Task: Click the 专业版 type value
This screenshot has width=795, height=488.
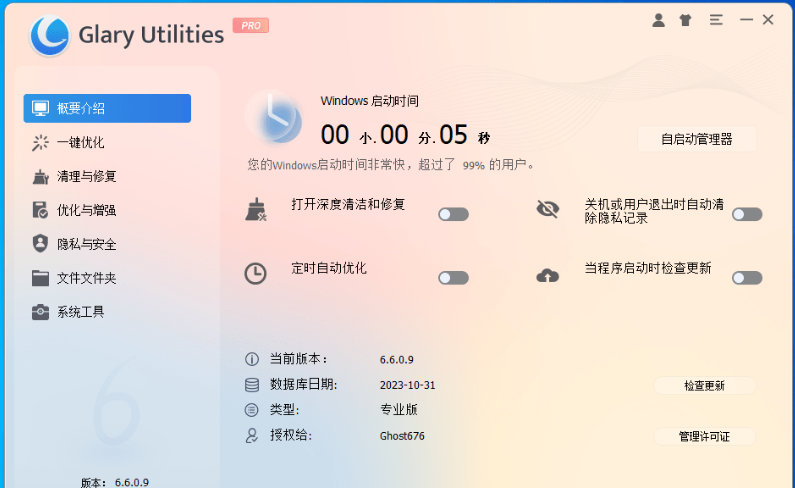Action: click(x=399, y=410)
